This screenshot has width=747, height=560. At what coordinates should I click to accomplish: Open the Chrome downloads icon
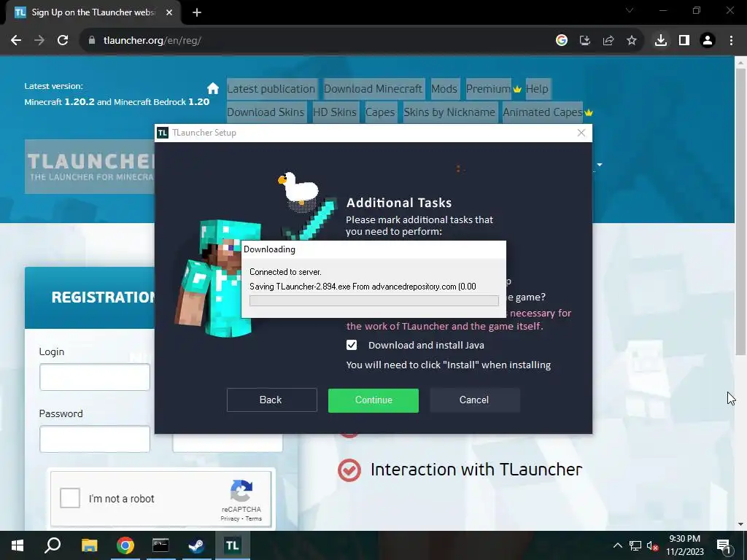point(660,41)
